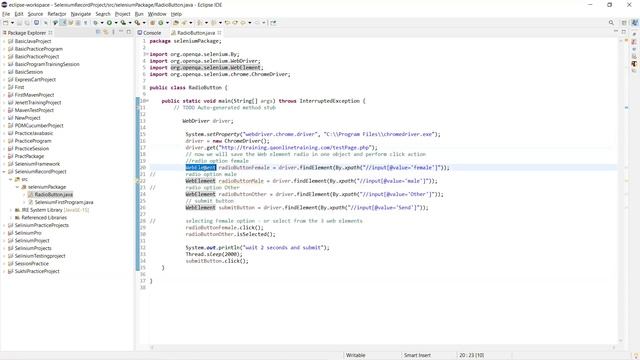Click the blue overview ruler marker near line 11
The width and height of the screenshot is (640, 360).
pos(627,107)
